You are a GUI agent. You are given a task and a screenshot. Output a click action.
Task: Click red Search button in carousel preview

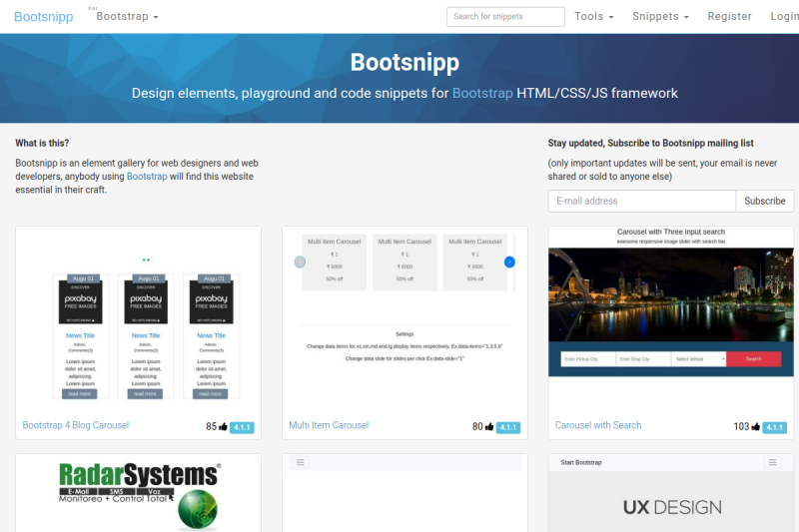pos(754,359)
